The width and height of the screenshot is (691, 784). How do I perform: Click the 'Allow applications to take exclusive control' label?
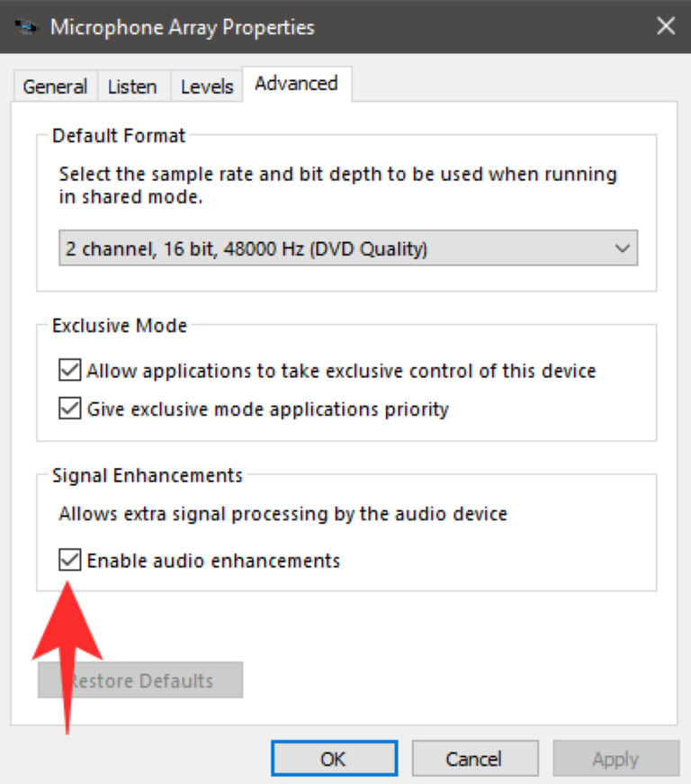[341, 370]
